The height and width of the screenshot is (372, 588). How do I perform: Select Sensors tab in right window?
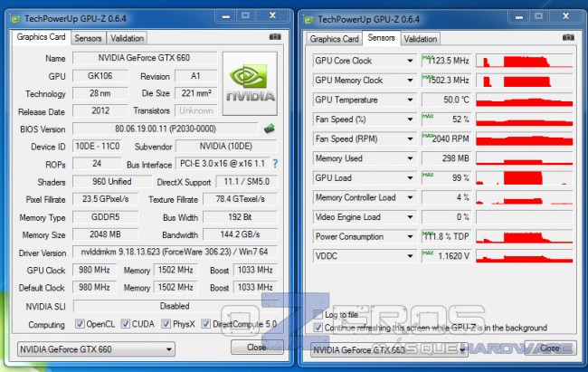tap(381, 37)
